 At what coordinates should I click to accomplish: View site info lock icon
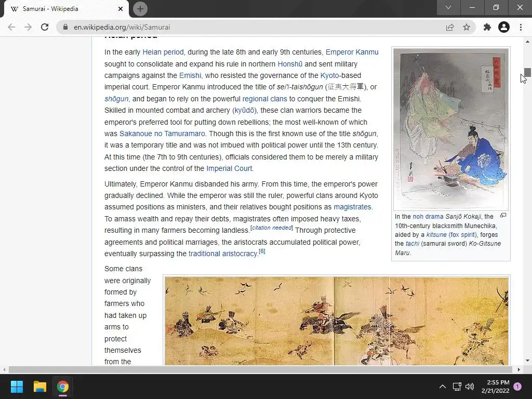coord(65,27)
